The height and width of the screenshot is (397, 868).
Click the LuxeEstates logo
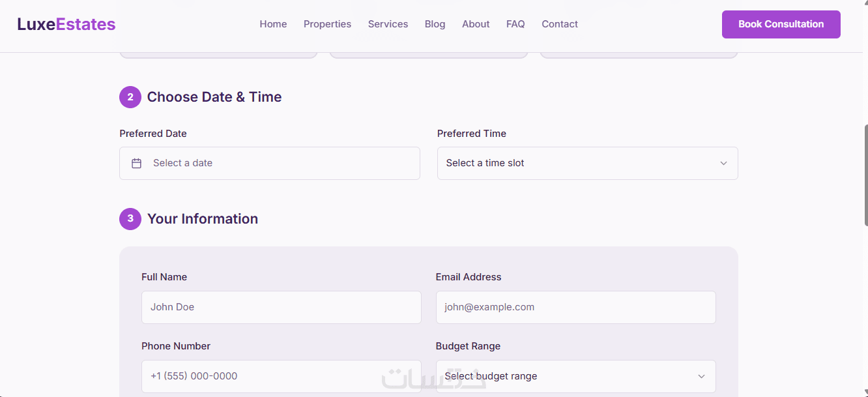[66, 24]
